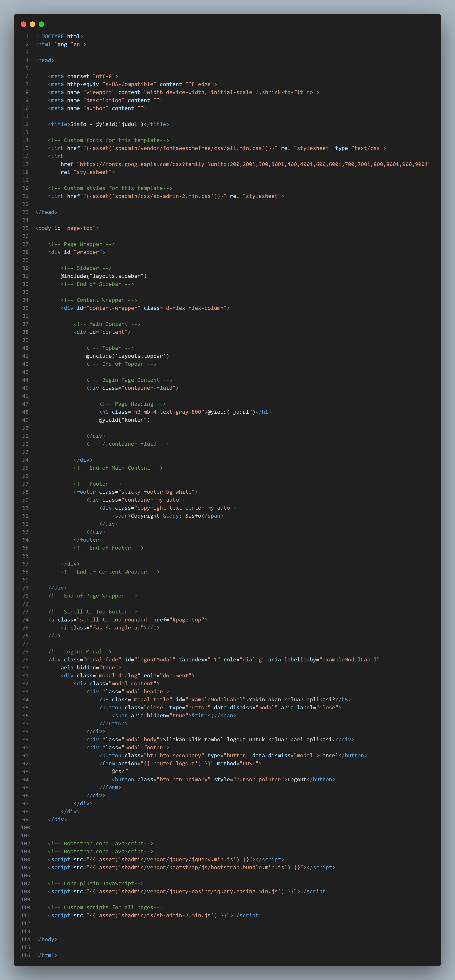Click the Logout button text in code
This screenshot has height=980, width=455.
pyautogui.click(x=296, y=779)
